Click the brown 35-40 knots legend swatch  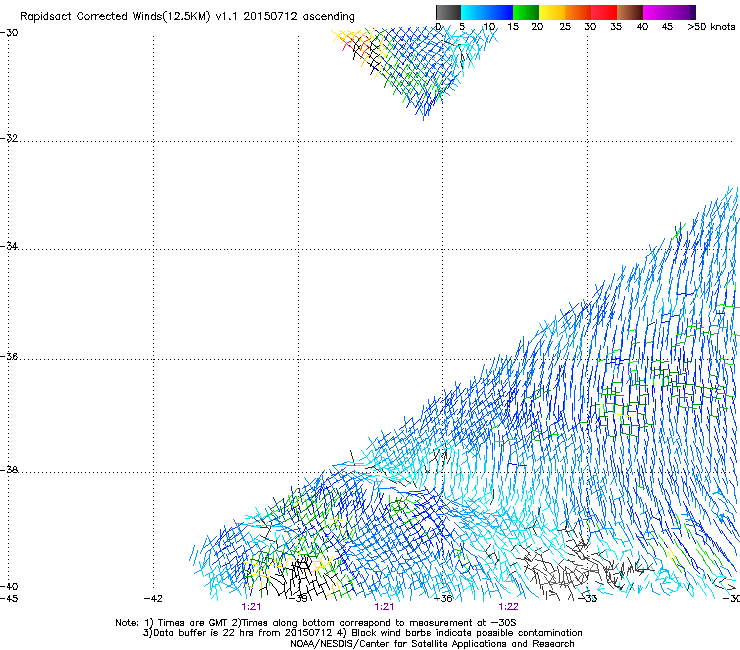(630, 12)
